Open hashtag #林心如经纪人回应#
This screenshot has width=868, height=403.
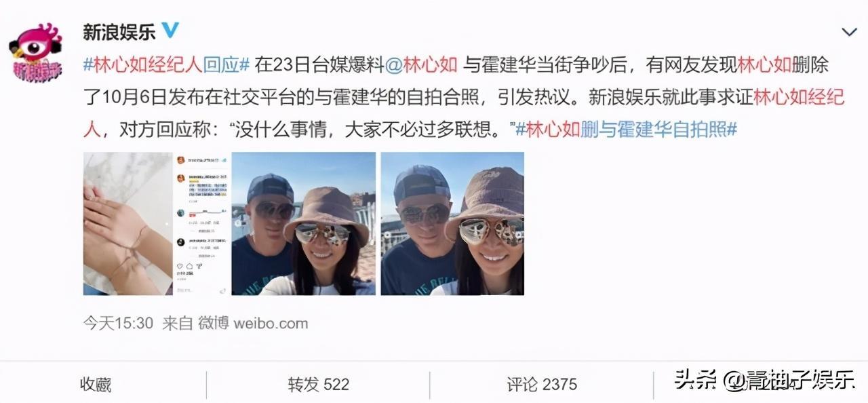pyautogui.click(x=167, y=66)
